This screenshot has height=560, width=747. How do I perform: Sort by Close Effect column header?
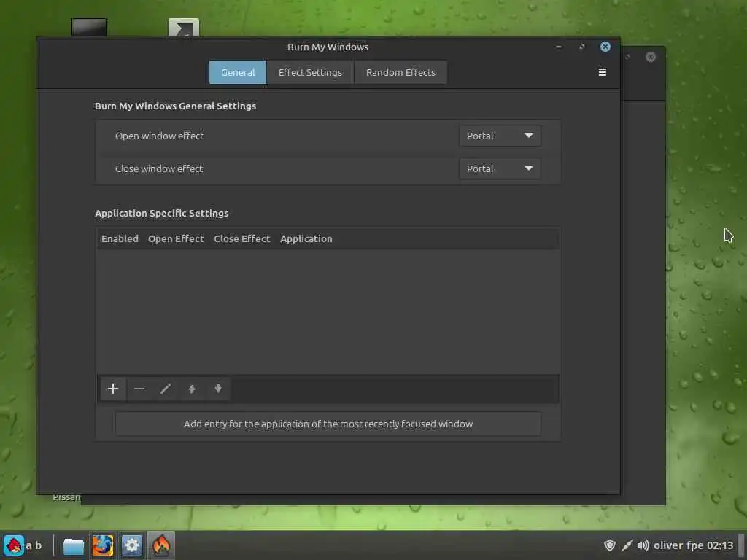pos(241,238)
